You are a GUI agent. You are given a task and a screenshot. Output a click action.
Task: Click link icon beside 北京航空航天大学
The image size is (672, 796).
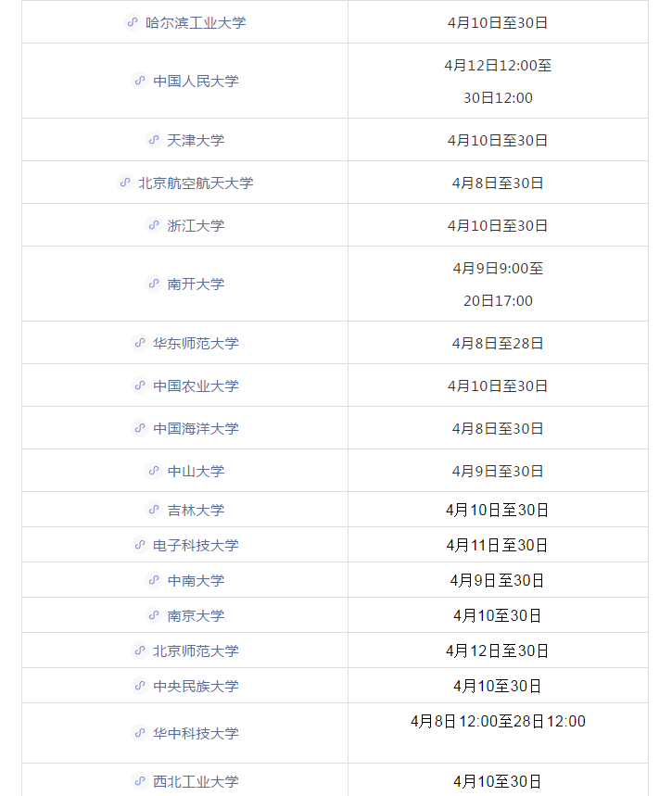[x=125, y=183]
